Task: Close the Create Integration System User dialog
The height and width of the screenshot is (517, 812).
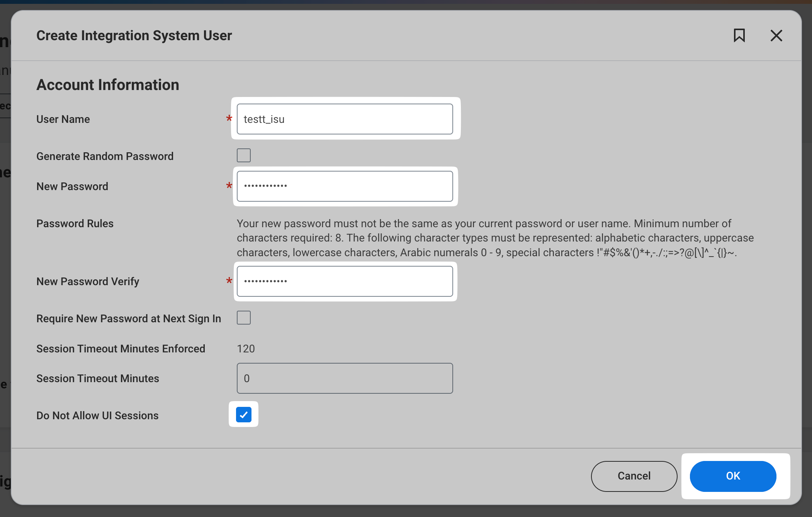Action: pos(776,36)
